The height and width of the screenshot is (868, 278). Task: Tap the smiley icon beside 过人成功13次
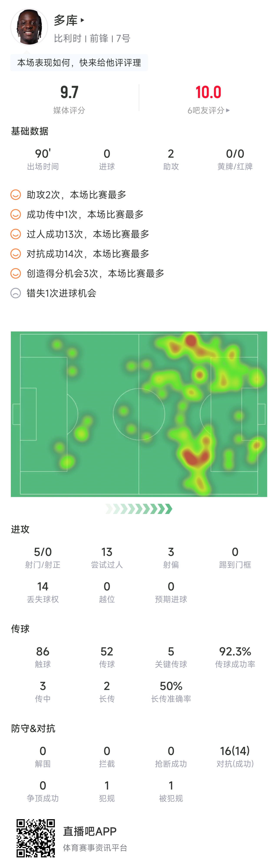tap(15, 234)
